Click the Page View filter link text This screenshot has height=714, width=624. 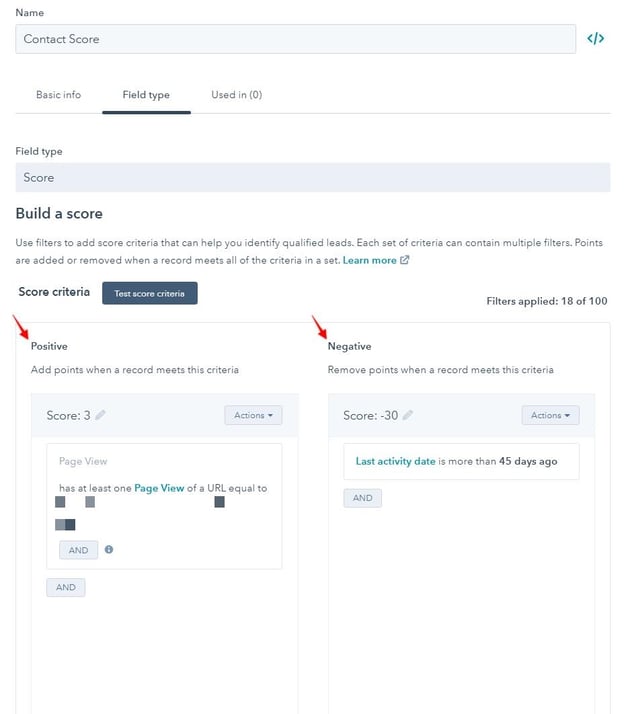pyautogui.click(x=159, y=488)
